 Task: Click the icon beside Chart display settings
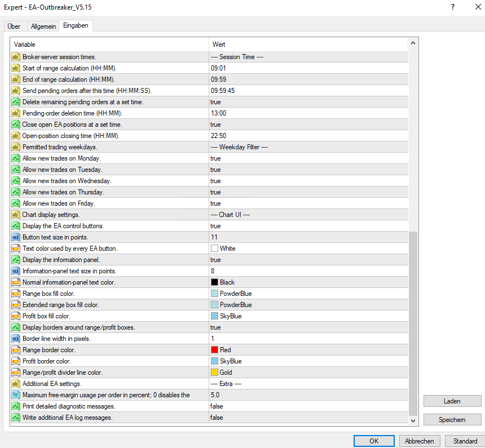(x=15, y=215)
